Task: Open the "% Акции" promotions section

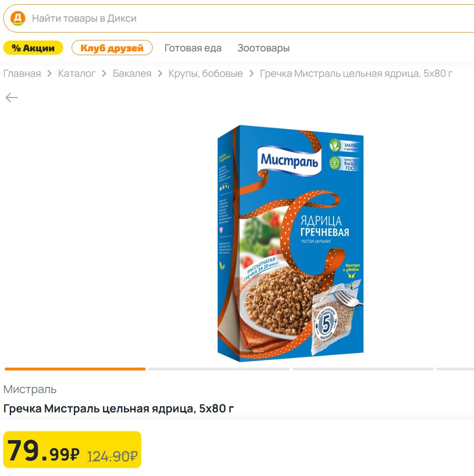Action: coord(33,48)
